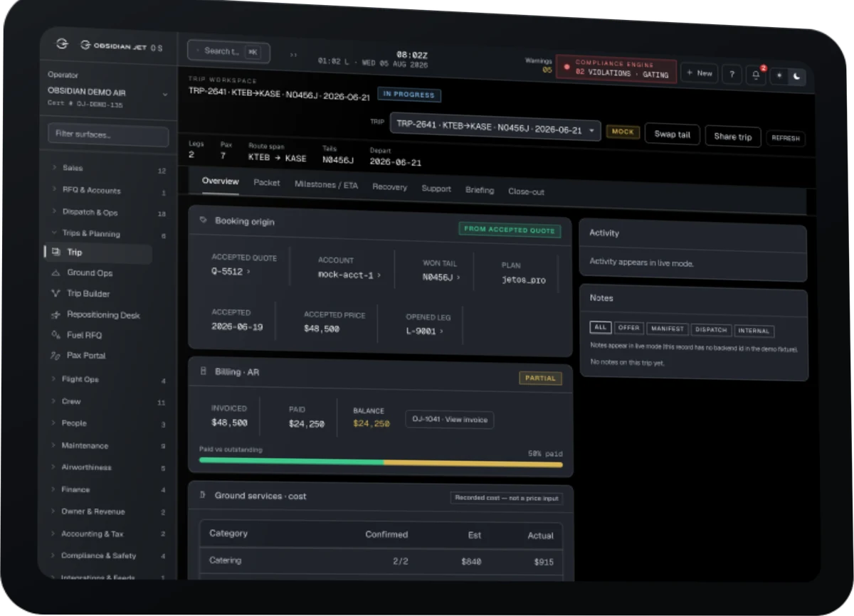The height and width of the screenshot is (616, 854).
Task: Switch to dark theme moon toggle
Action: [797, 76]
